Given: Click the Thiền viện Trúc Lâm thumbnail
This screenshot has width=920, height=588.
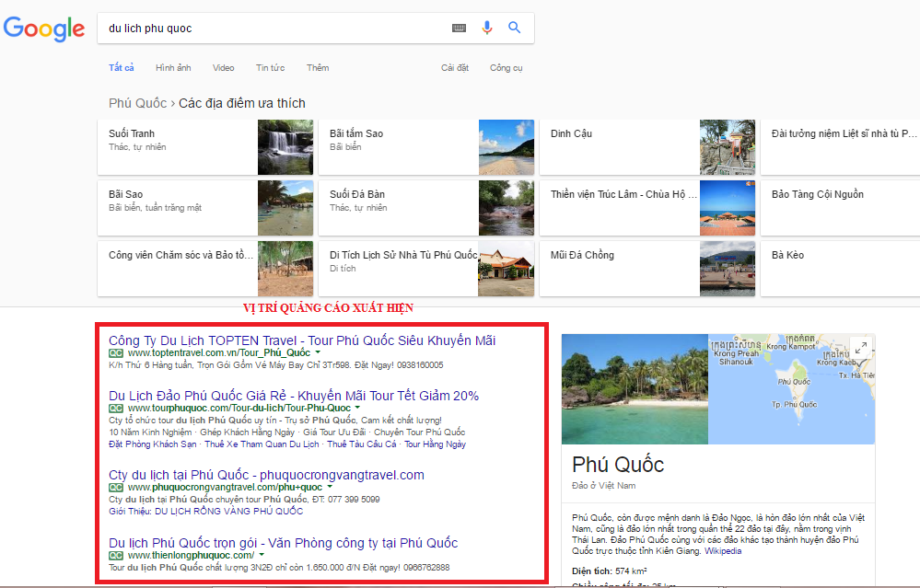Looking at the screenshot, I should (728, 208).
